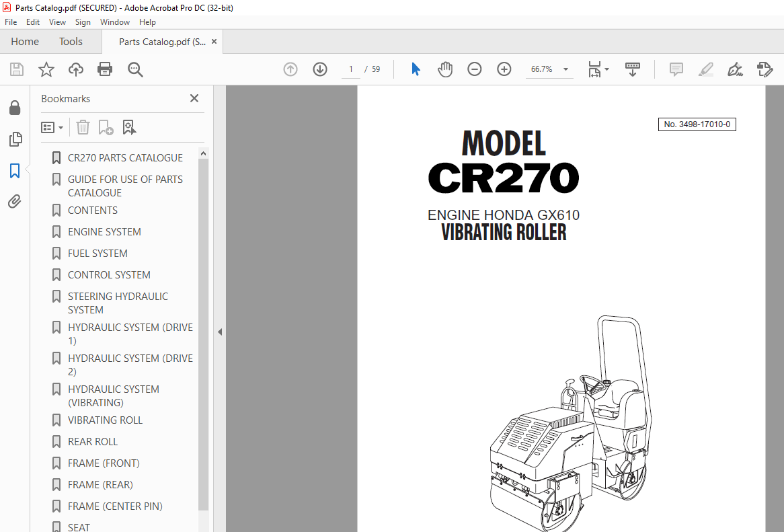Open the Find text magnifier

[135, 69]
